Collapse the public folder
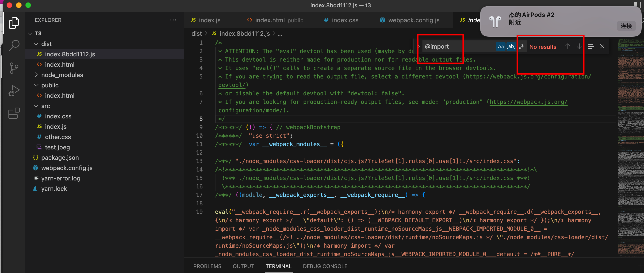644x273 pixels. click(x=36, y=85)
